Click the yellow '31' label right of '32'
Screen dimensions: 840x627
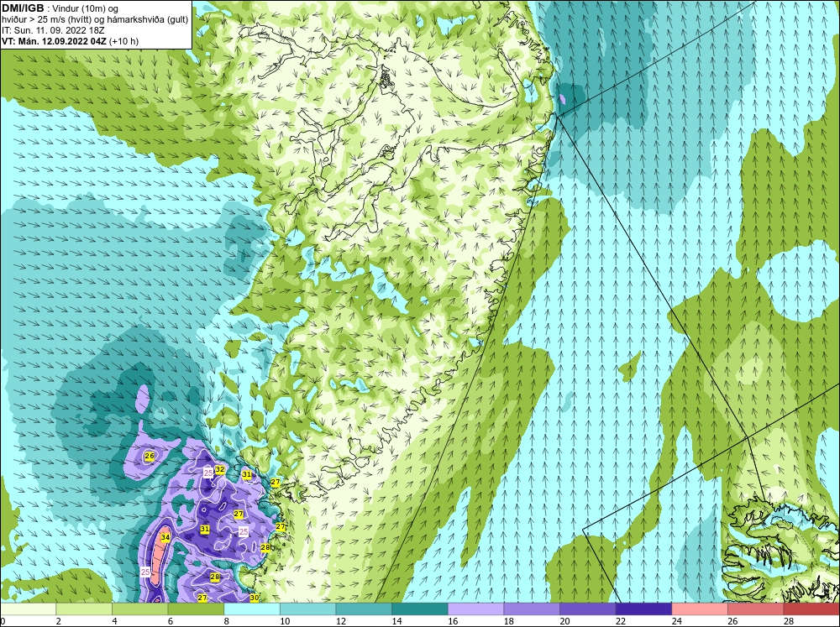click(x=246, y=474)
